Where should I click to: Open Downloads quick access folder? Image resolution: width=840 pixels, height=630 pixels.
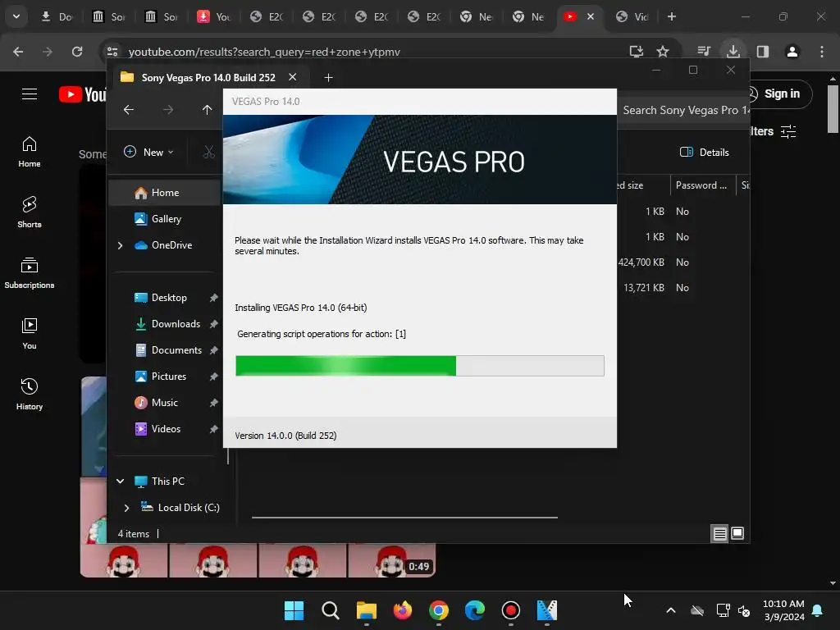pyautogui.click(x=169, y=324)
